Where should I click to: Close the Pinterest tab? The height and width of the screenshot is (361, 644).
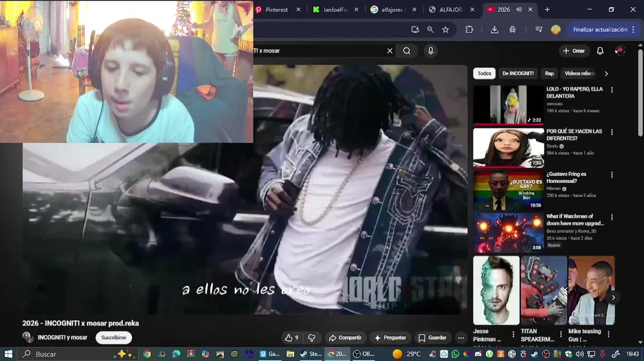(298, 10)
